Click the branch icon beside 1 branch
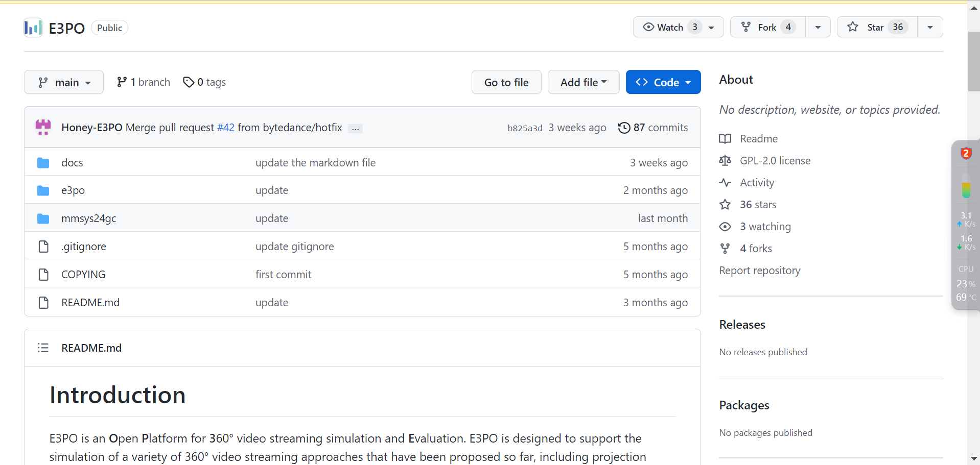980x465 pixels. (x=122, y=82)
